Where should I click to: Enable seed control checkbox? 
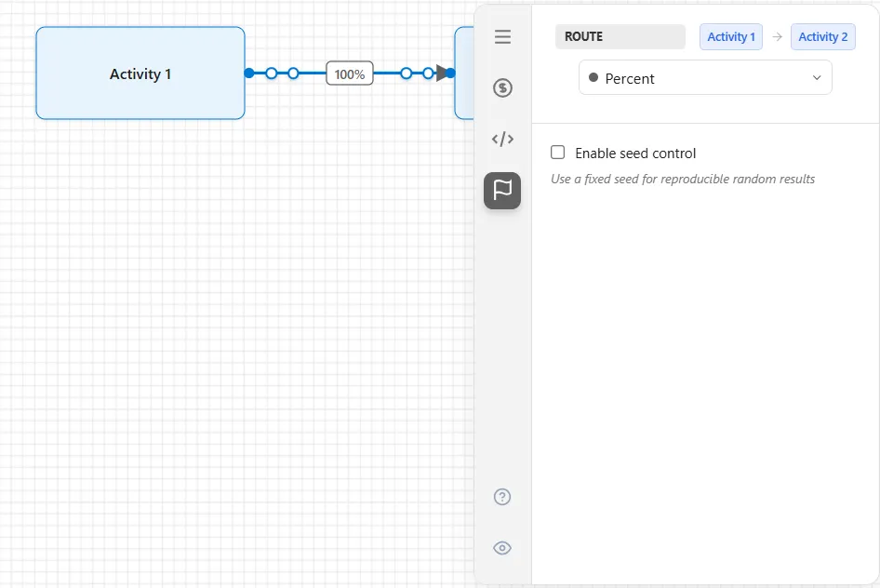558,153
